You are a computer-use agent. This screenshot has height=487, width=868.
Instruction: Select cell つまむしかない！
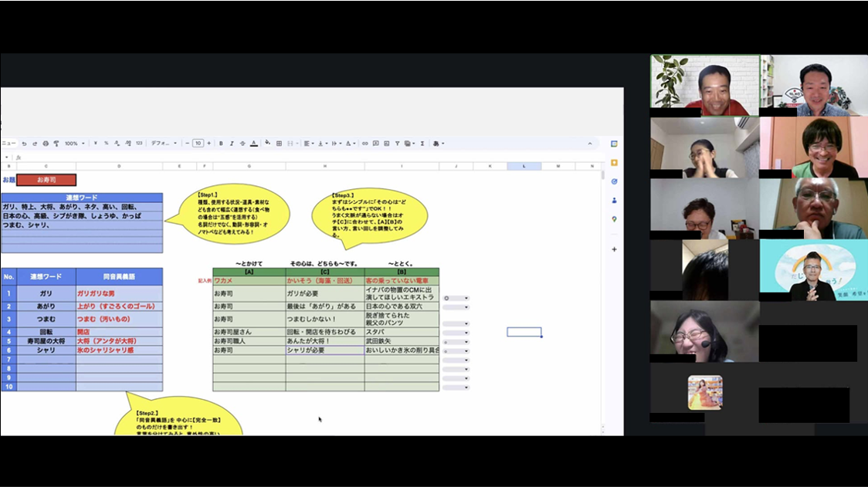tap(325, 319)
